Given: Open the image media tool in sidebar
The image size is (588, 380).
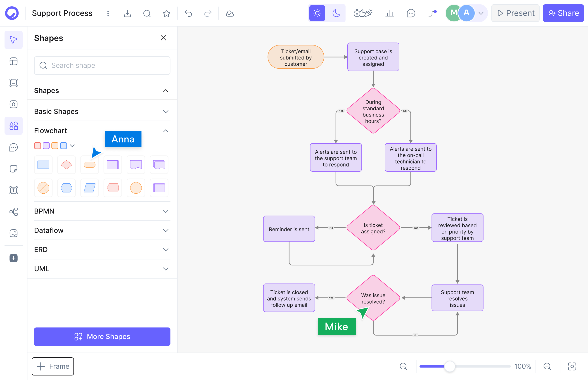Looking at the screenshot, I should click(14, 233).
